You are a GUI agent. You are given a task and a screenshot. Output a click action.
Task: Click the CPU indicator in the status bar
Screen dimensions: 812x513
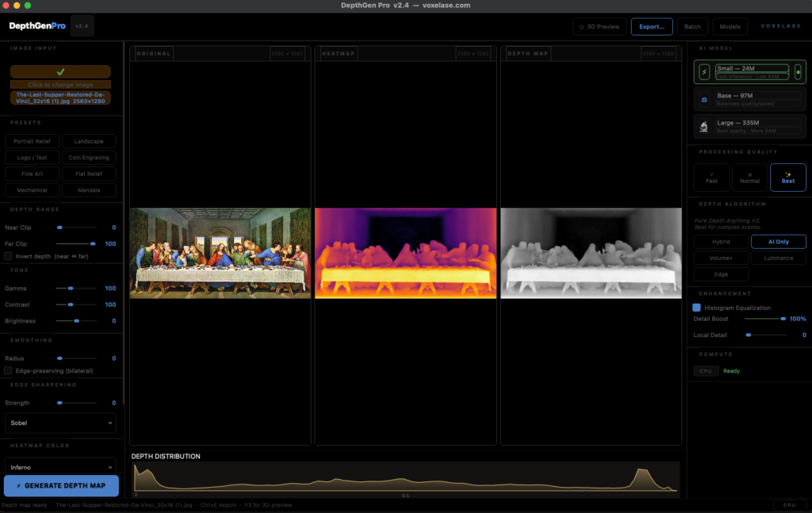(x=789, y=504)
